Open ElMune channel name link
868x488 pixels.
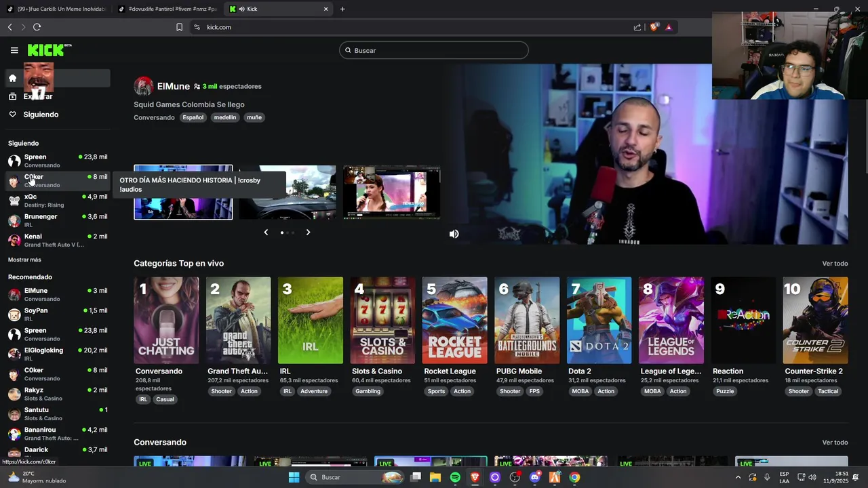174,86
